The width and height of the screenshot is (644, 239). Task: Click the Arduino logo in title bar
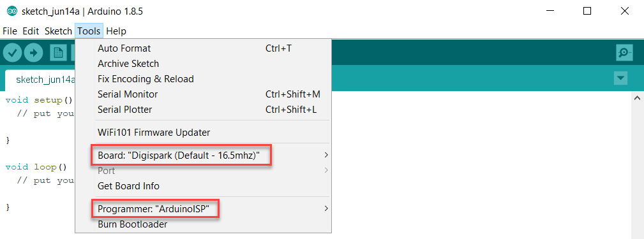(x=13, y=11)
